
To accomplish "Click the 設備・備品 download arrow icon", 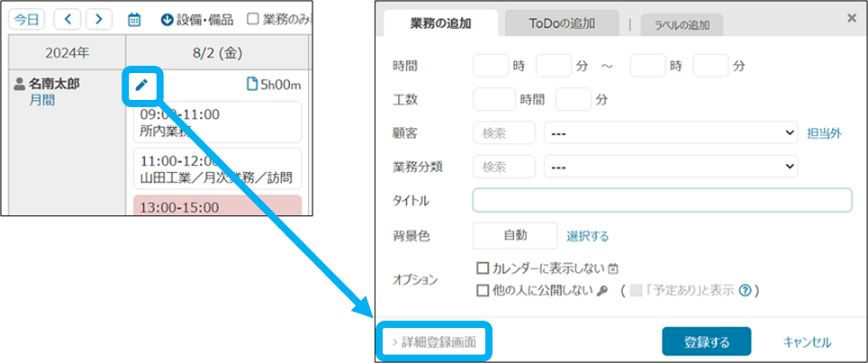I will tap(167, 19).
